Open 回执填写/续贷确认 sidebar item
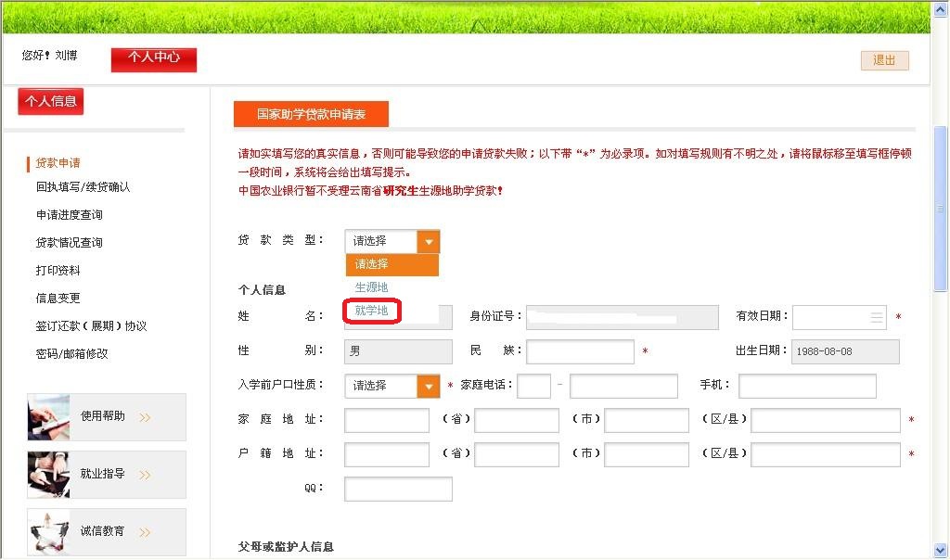This screenshot has width=950, height=560. tap(83, 187)
